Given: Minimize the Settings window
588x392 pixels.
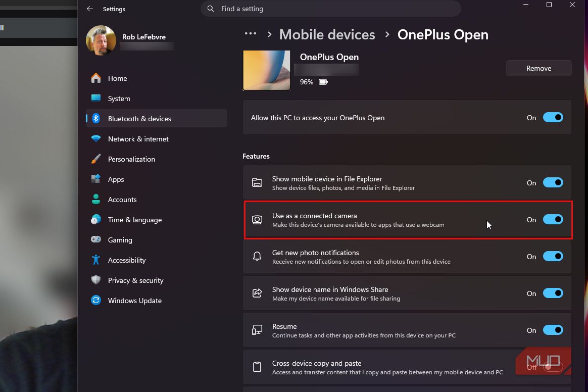Looking at the screenshot, I should tap(526, 5).
